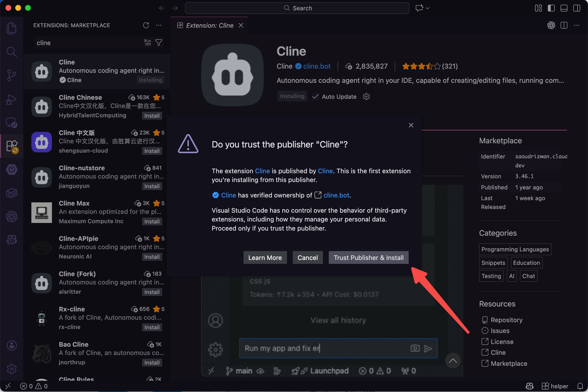The width and height of the screenshot is (588, 392).
Task: Open the License resource link
Action: [x=502, y=342]
